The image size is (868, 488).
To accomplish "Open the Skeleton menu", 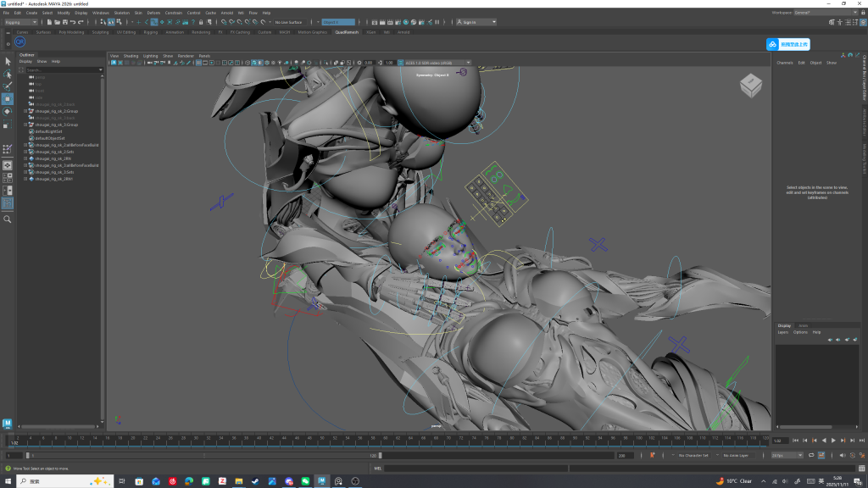I will point(122,13).
